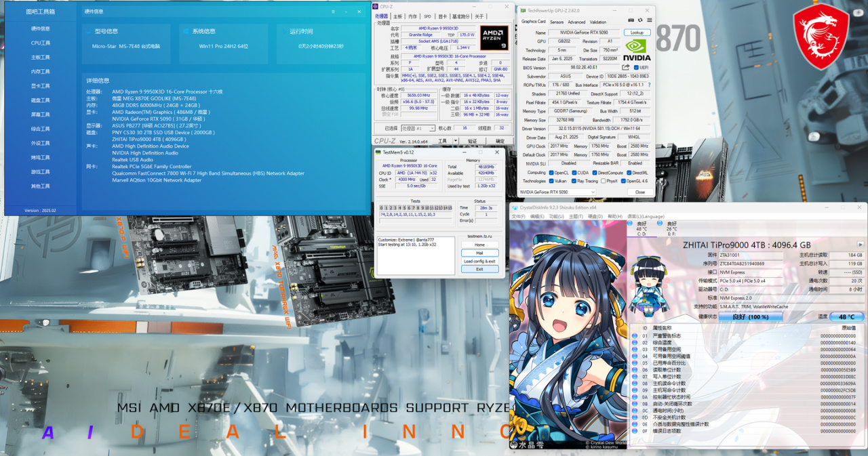Click Load config & exit in TestMem5

[479, 261]
